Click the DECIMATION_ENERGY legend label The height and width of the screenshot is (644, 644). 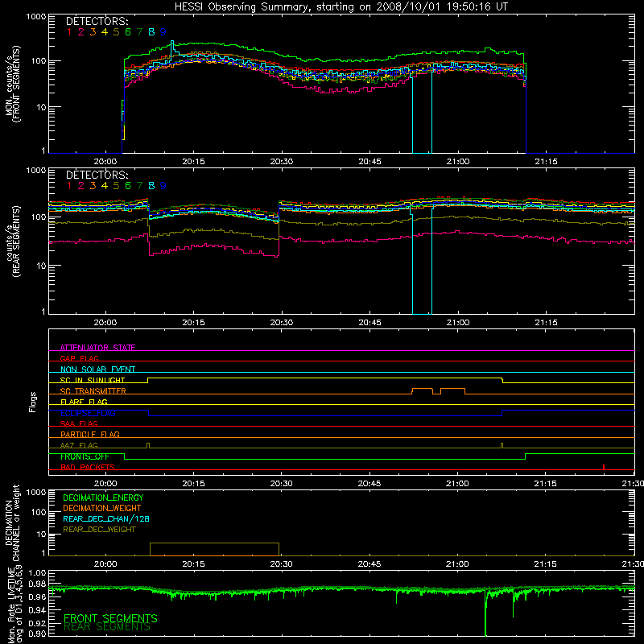(x=103, y=497)
